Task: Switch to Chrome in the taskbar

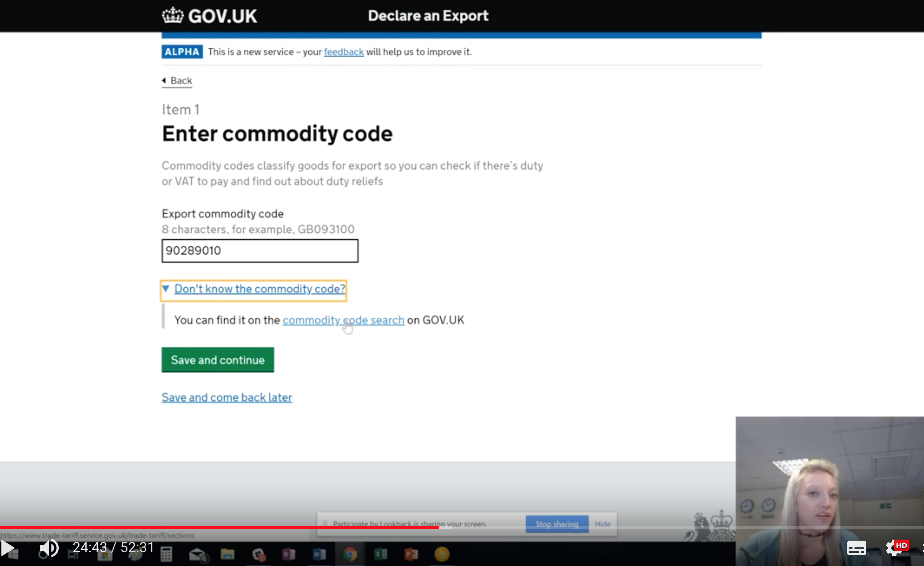Action: click(x=350, y=555)
